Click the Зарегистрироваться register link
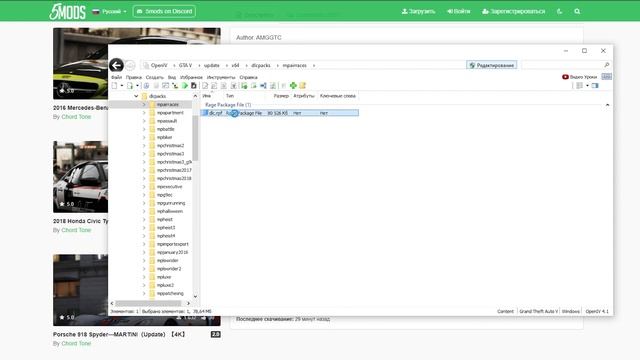This screenshot has width=640, height=360. (x=513, y=11)
